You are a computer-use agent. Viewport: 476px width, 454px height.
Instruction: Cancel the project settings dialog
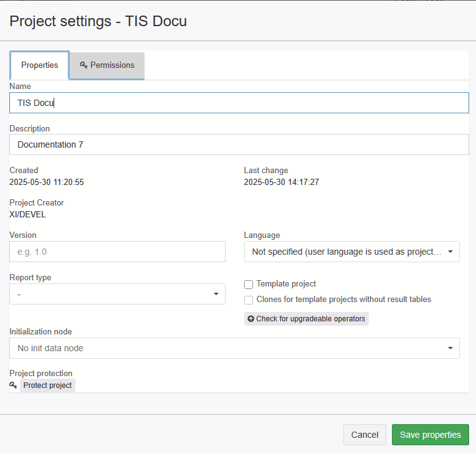pyautogui.click(x=364, y=435)
